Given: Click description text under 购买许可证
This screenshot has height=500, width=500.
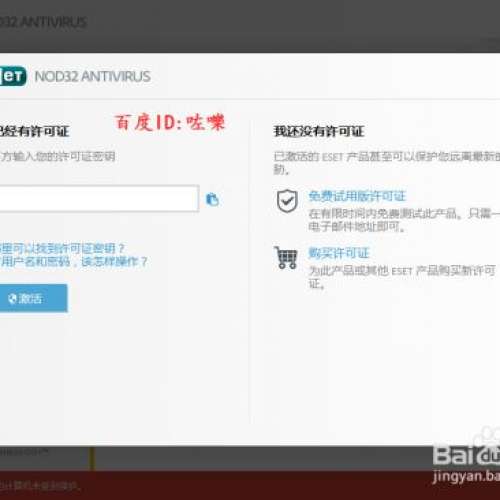Looking at the screenshot, I should tap(402, 277).
